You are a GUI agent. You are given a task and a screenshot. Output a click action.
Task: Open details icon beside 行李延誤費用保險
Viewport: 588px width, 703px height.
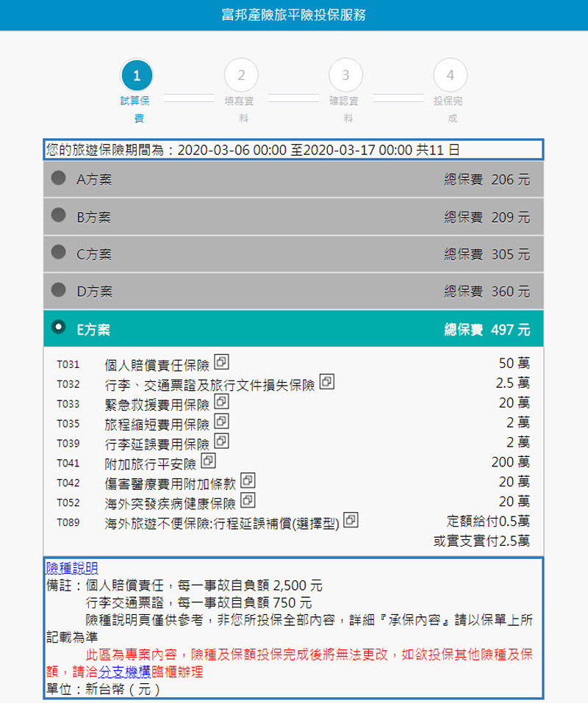(x=221, y=441)
